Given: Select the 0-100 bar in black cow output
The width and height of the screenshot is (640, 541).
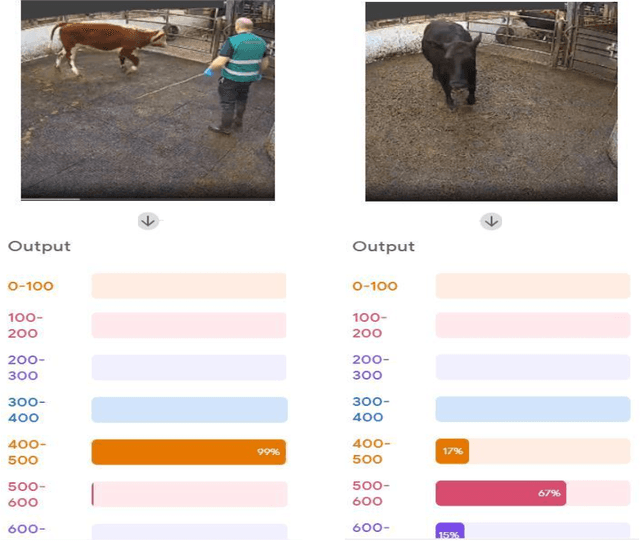Looking at the screenshot, I should [x=532, y=286].
